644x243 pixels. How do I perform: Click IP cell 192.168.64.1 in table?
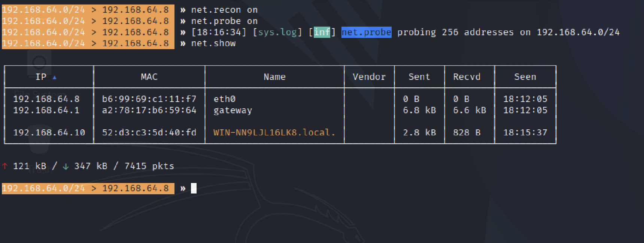46,110
